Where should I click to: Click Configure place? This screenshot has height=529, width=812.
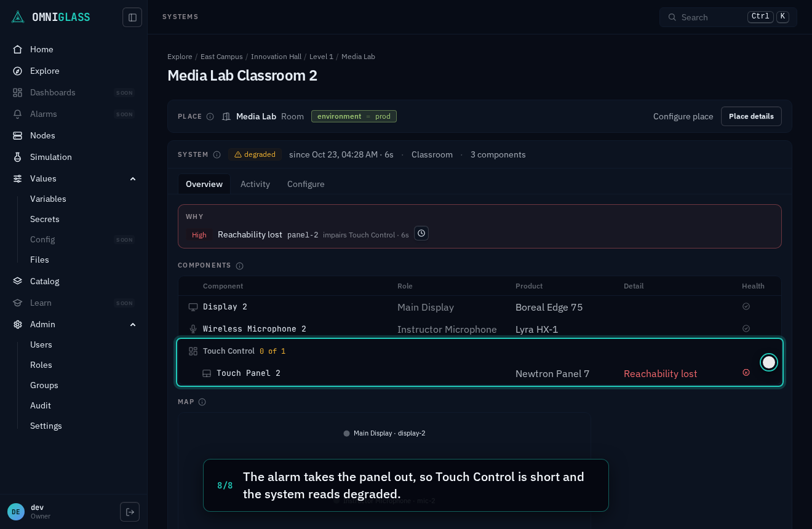(683, 116)
